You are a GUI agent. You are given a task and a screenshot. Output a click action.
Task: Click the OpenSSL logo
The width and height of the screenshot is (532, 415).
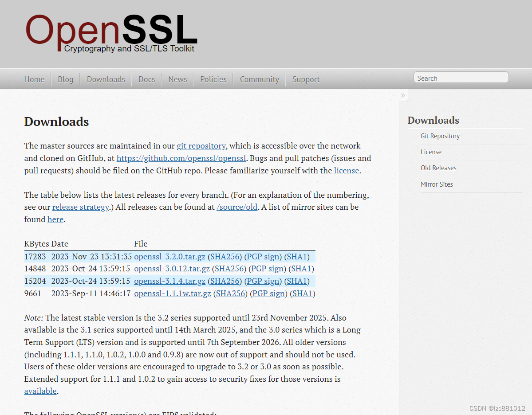click(111, 33)
